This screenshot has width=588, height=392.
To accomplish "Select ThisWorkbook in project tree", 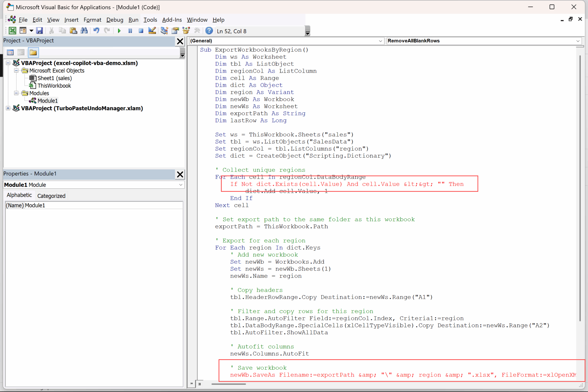I will pyautogui.click(x=54, y=86).
